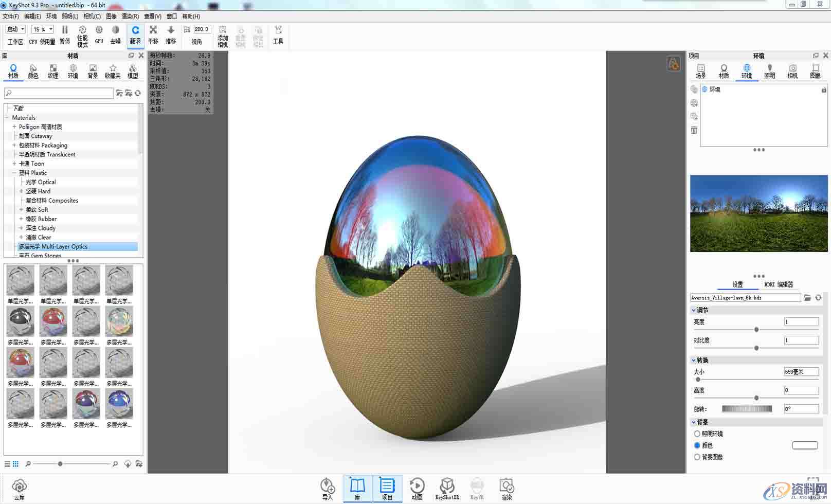Screen dimensions: 831x504
Task: Click the 添加相机 (add camera) icon
Action: coord(223,35)
